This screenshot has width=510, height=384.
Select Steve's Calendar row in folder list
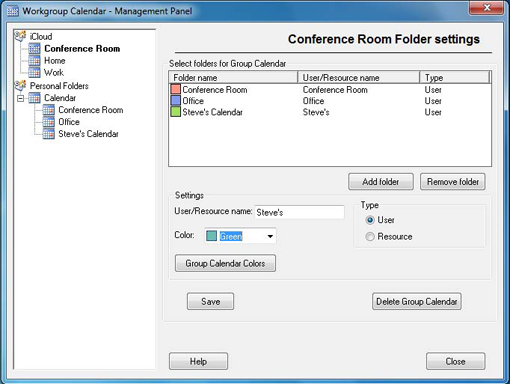(330, 112)
